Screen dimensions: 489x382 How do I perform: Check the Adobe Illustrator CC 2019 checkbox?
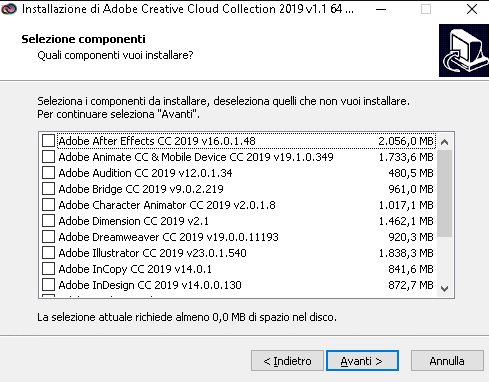pyautogui.click(x=48, y=253)
